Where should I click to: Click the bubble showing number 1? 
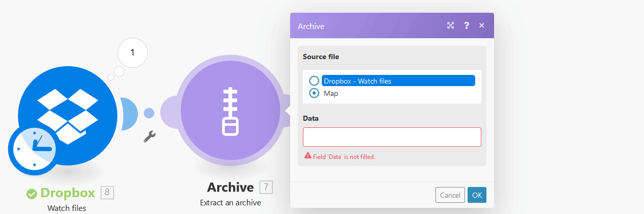point(133,52)
